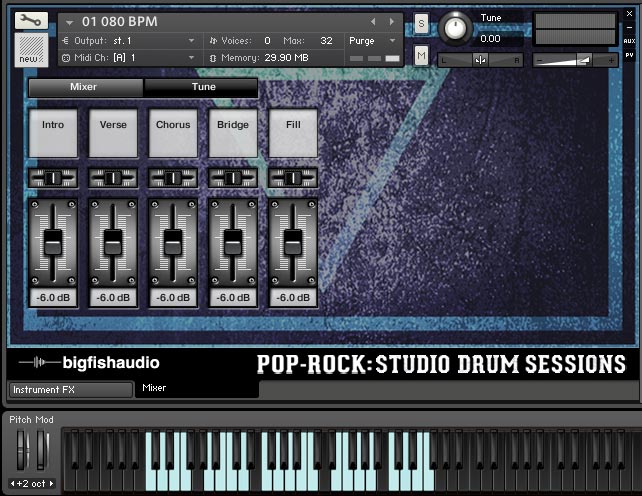The width and height of the screenshot is (642, 496).
Task: Switch to the Mixer tab
Action: pos(86,87)
